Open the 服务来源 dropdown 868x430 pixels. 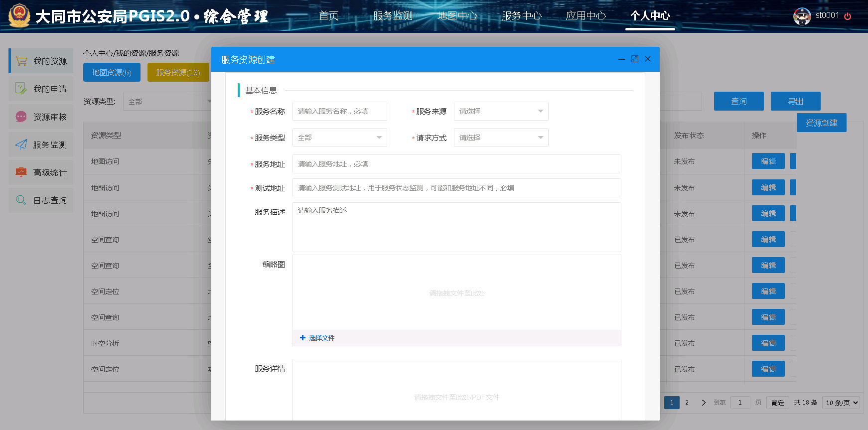[501, 111]
